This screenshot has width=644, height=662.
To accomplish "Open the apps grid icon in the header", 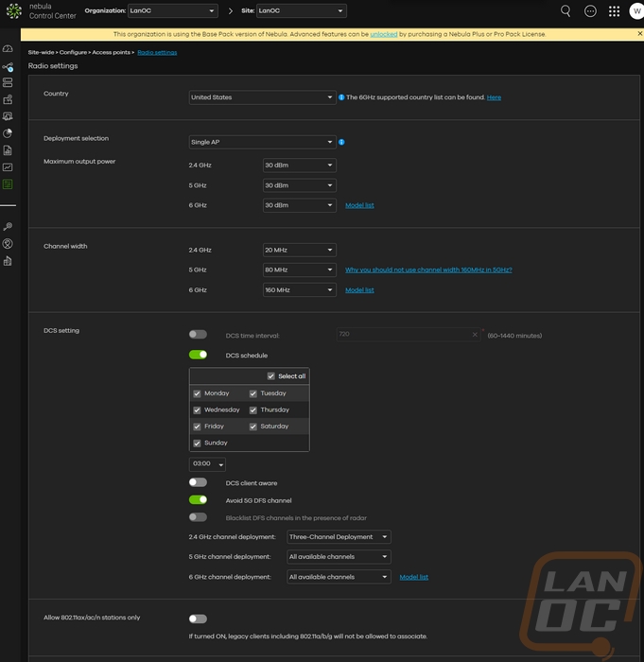I will pos(614,11).
